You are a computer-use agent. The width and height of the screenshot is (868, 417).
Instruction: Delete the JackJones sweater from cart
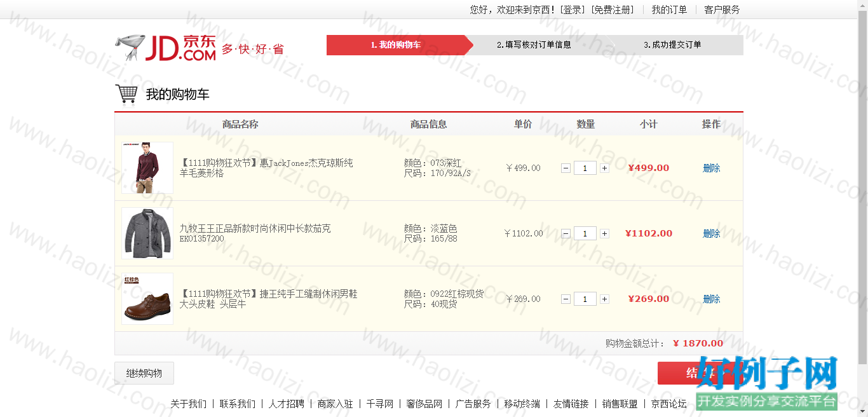point(712,168)
